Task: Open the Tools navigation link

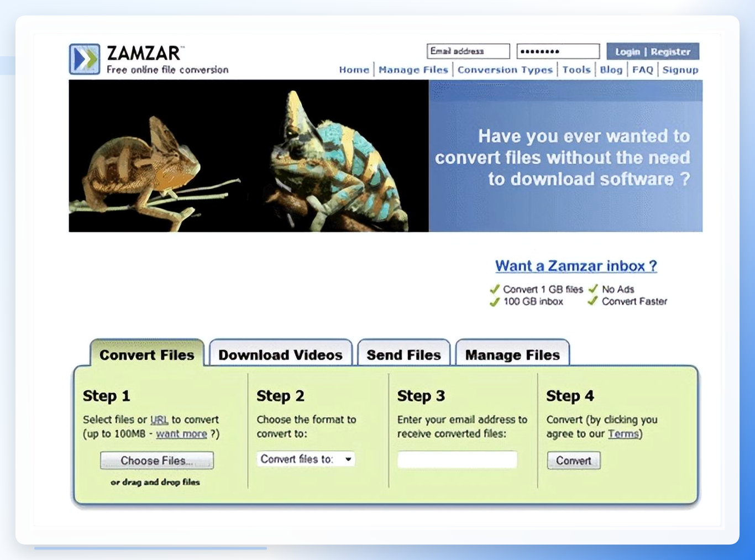Action: click(x=576, y=70)
